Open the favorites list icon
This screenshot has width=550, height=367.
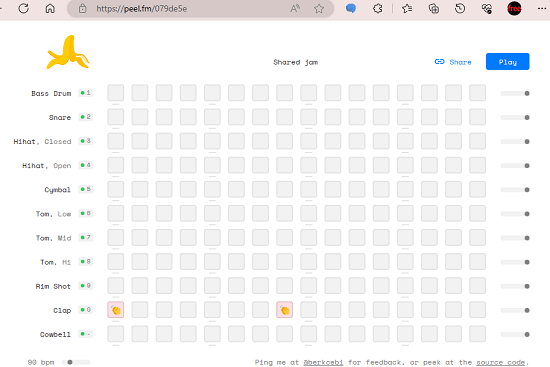coord(407,8)
